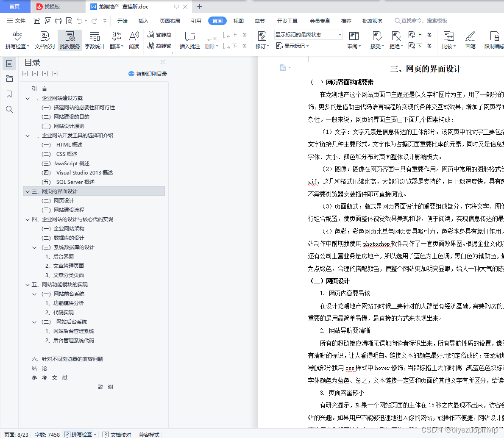
Task: Collapse 五、网站功能模块的实现 section
Action: tap(28, 285)
